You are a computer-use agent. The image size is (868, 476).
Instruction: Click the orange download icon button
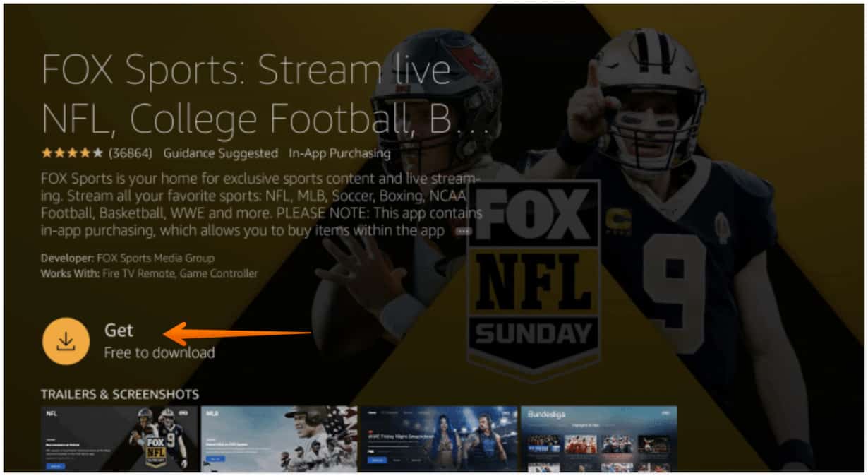(x=66, y=341)
